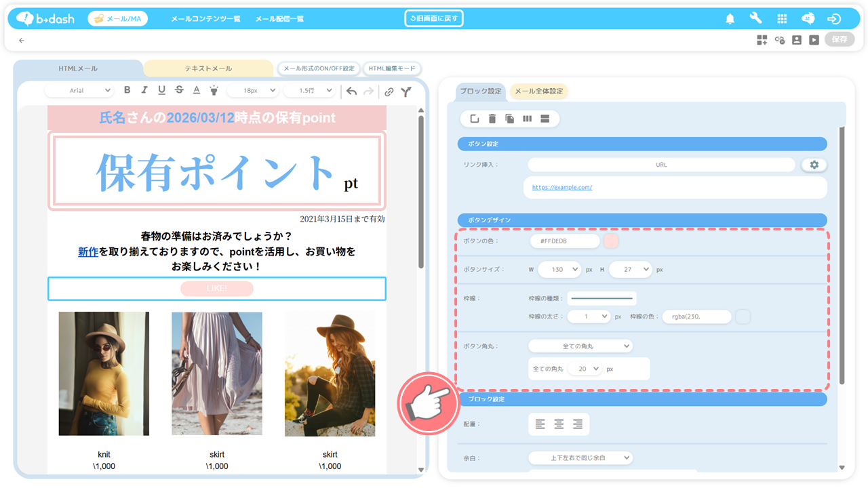Open the apps grid icon
The height and width of the screenshot is (488, 868).
(782, 19)
